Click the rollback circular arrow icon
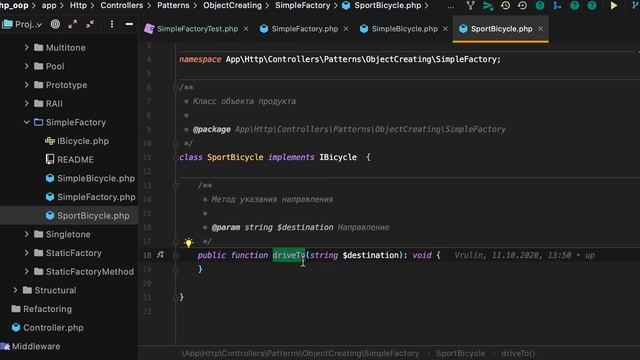The image size is (640, 360). click(522, 6)
